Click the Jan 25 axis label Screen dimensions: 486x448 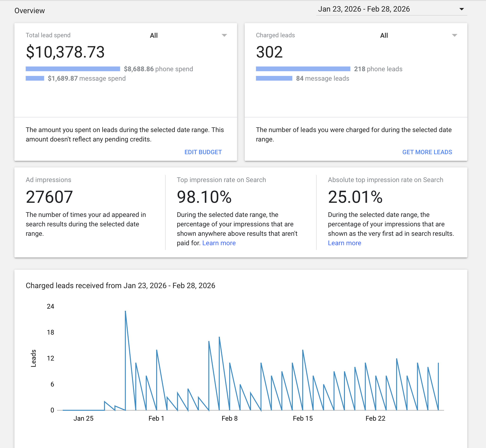(x=83, y=418)
